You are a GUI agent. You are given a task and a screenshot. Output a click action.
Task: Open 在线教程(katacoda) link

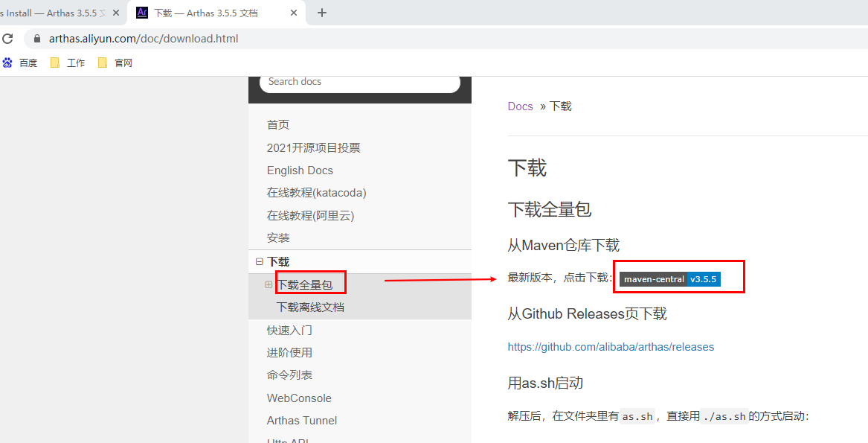pyautogui.click(x=317, y=193)
